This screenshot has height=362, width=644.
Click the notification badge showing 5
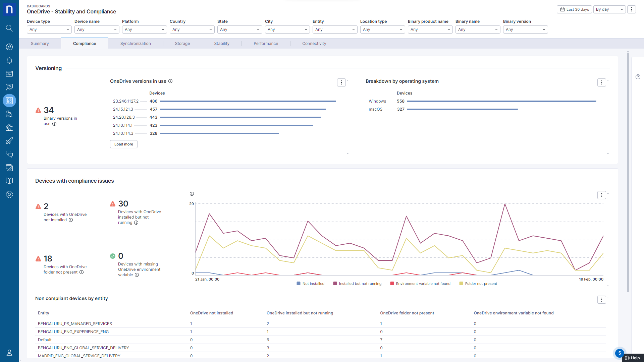pos(620,353)
